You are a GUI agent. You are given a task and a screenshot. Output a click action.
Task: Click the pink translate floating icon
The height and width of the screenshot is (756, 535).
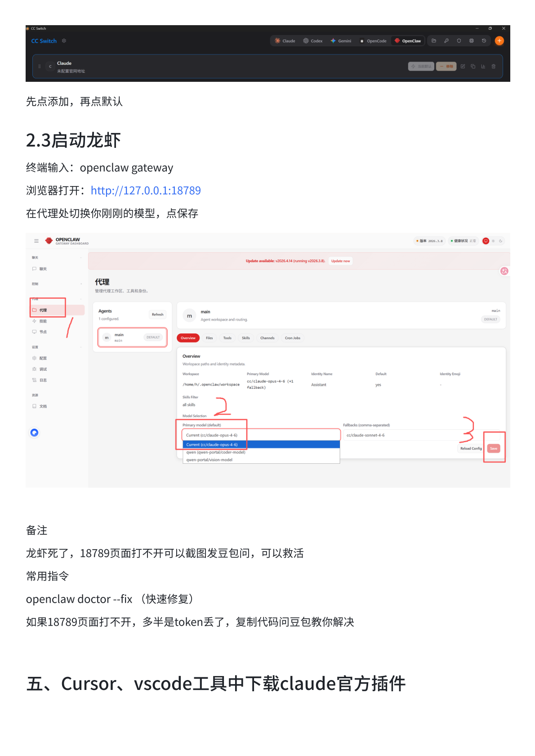[504, 271]
